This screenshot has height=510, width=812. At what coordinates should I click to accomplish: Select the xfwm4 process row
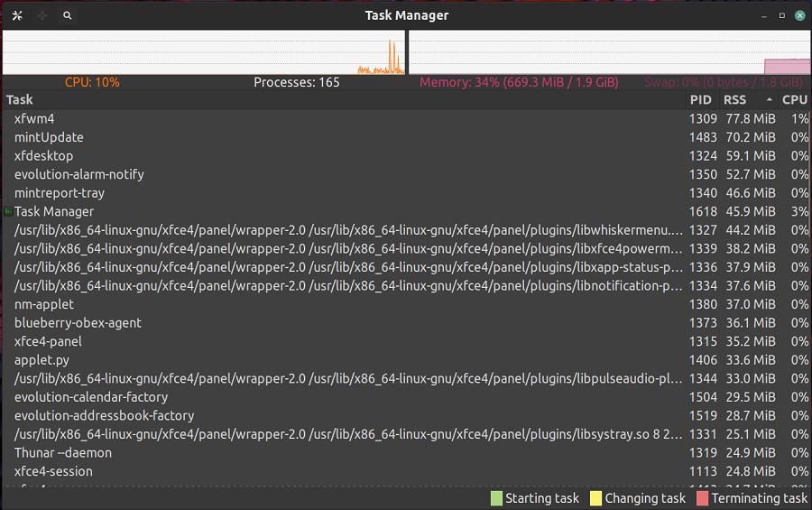click(406, 118)
